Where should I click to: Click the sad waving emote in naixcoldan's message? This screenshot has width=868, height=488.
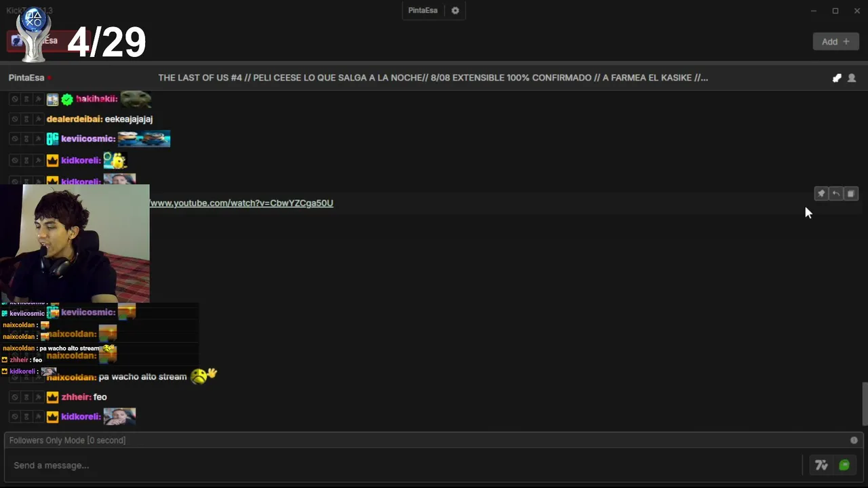[x=203, y=375]
